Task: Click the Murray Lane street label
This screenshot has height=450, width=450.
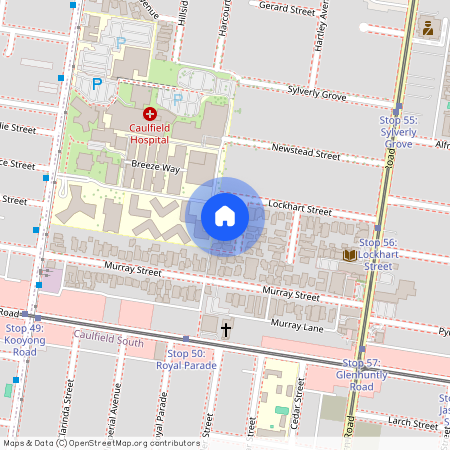Action: click(x=297, y=326)
